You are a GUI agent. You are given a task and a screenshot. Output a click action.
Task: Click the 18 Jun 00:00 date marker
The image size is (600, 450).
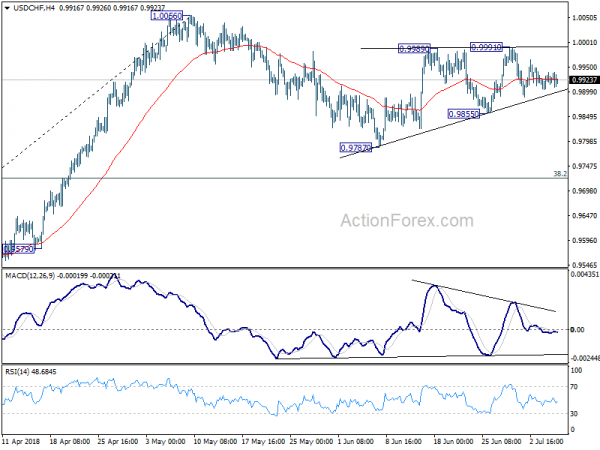453,441
